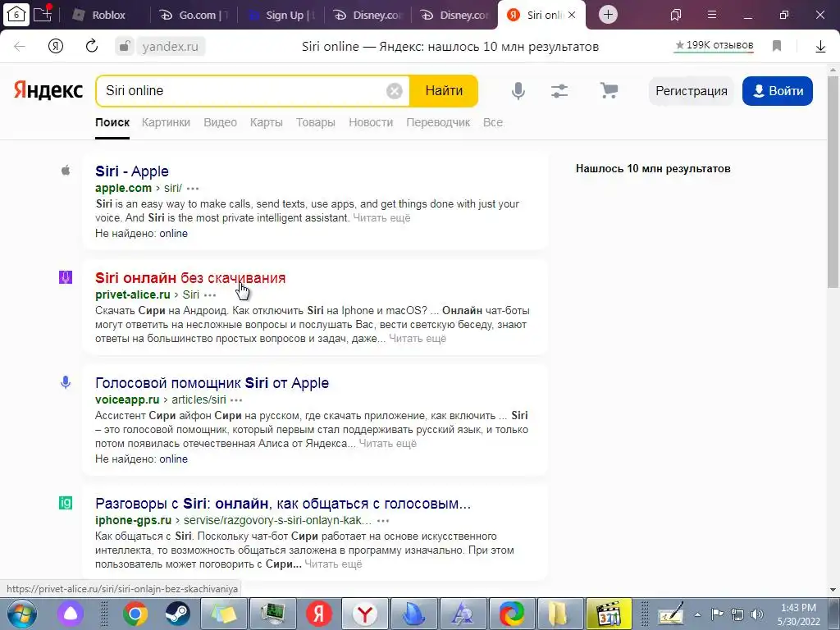Click the Яндекс logo
Image resolution: width=840 pixels, height=630 pixels.
click(48, 90)
